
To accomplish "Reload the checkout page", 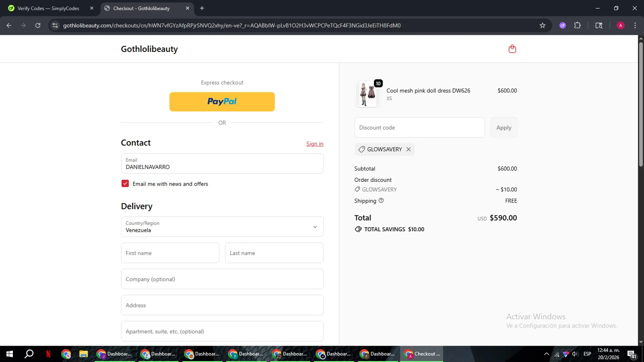I will (x=38, y=25).
